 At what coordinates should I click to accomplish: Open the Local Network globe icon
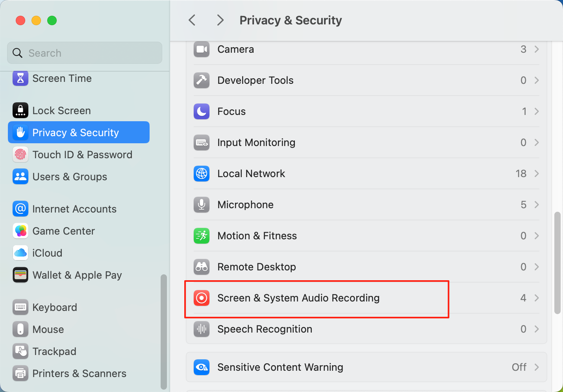tap(202, 174)
